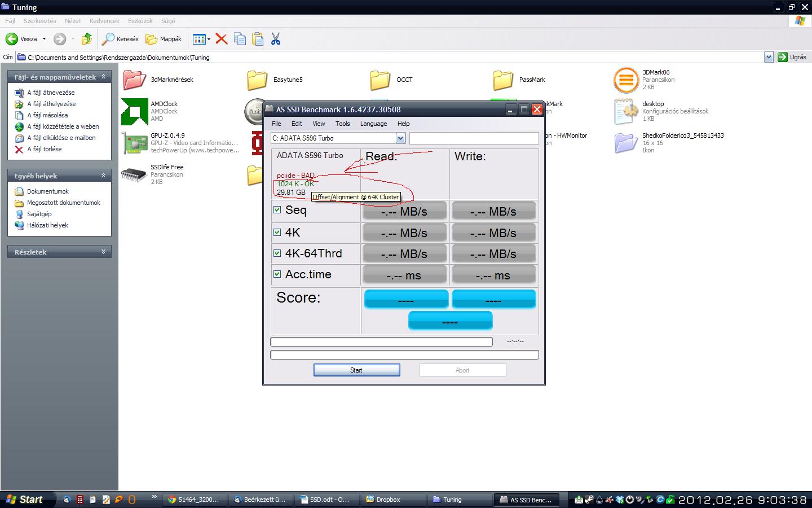Click the paste clipboard toolbar icon

coord(258,39)
